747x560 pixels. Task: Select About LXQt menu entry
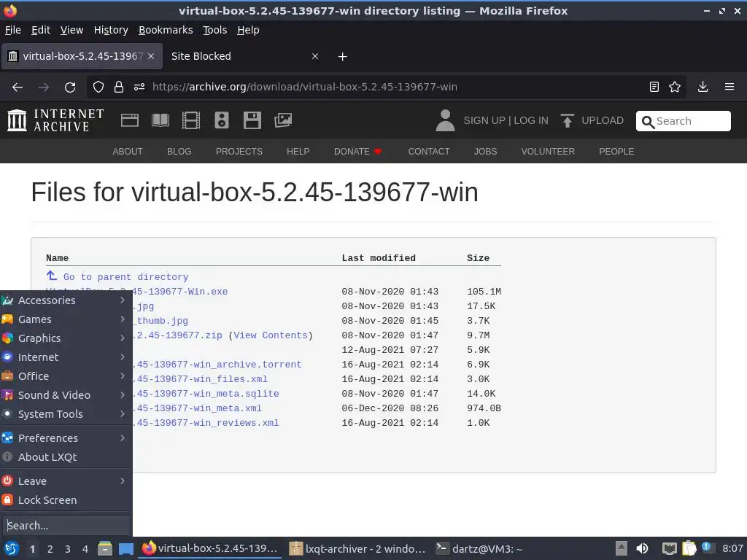(x=66, y=457)
